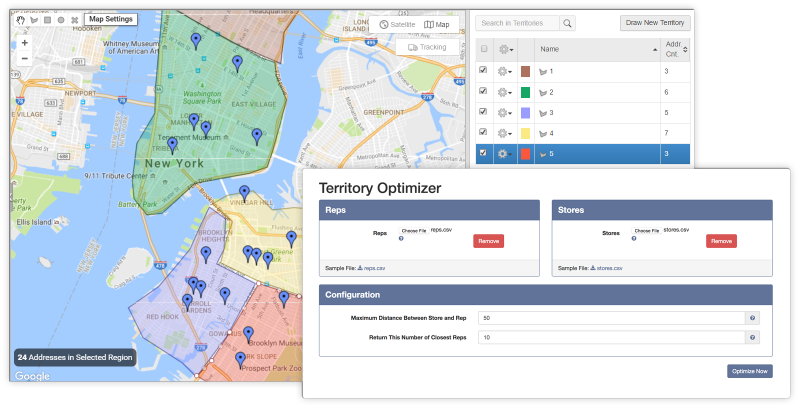800x409 pixels.
Task: Select the hand pan tool on map
Action: (x=20, y=20)
